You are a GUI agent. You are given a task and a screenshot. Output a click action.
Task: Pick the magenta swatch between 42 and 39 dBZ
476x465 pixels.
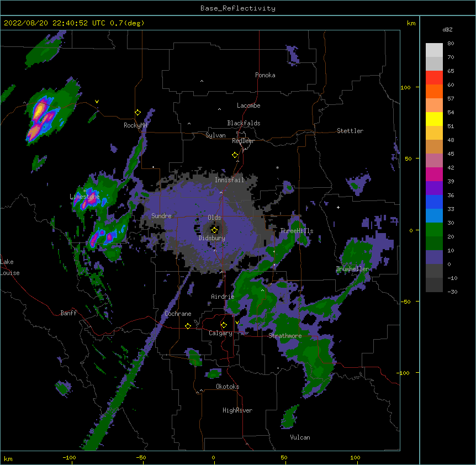point(434,174)
